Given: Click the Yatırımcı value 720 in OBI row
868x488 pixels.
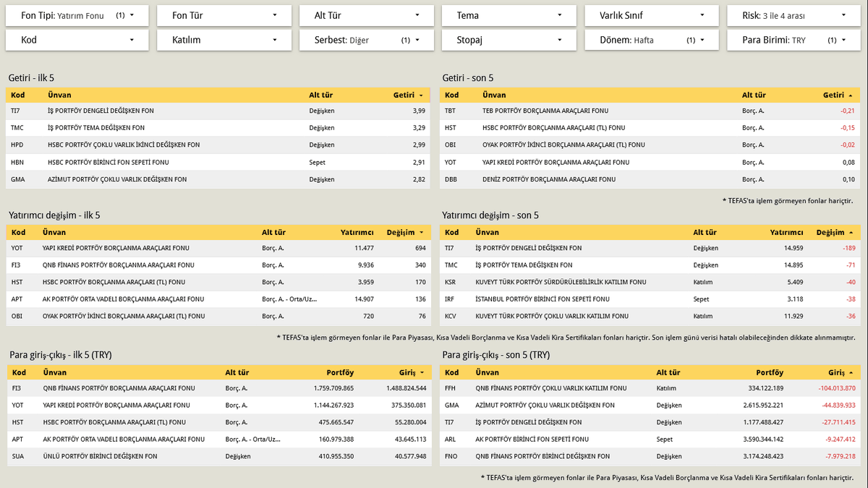Looking at the screenshot, I should pos(367,317).
